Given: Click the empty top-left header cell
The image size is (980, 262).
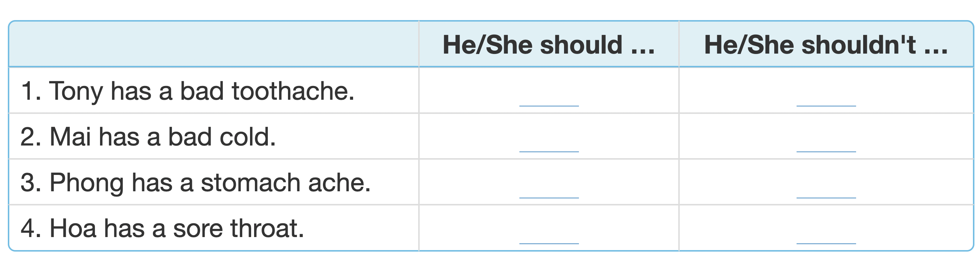Looking at the screenshot, I should (x=213, y=44).
